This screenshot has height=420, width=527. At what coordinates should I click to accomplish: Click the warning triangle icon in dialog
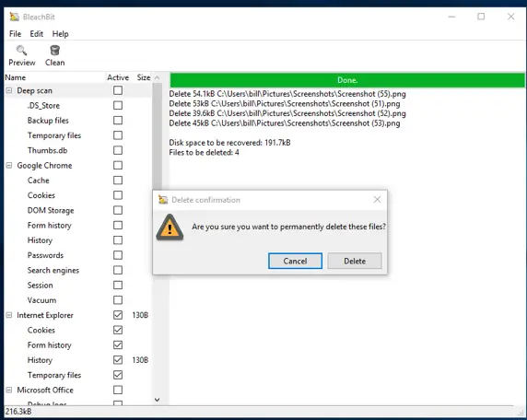click(x=170, y=227)
